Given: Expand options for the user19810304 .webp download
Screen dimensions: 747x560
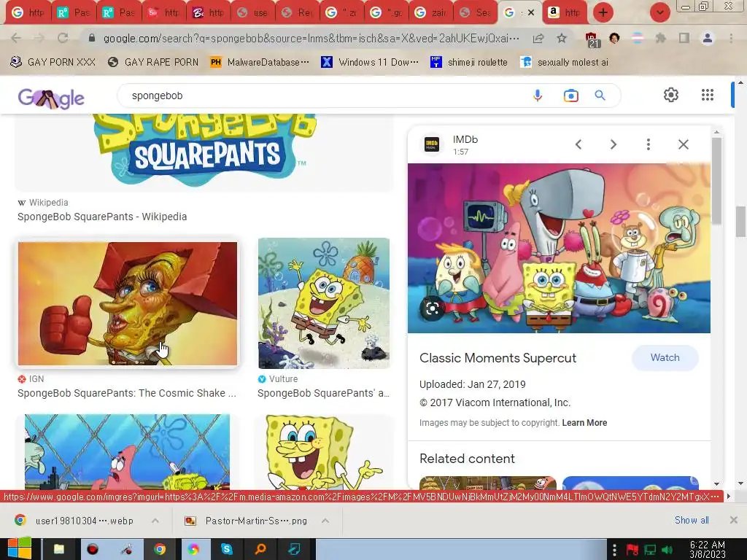Looking at the screenshot, I should click(155, 521).
